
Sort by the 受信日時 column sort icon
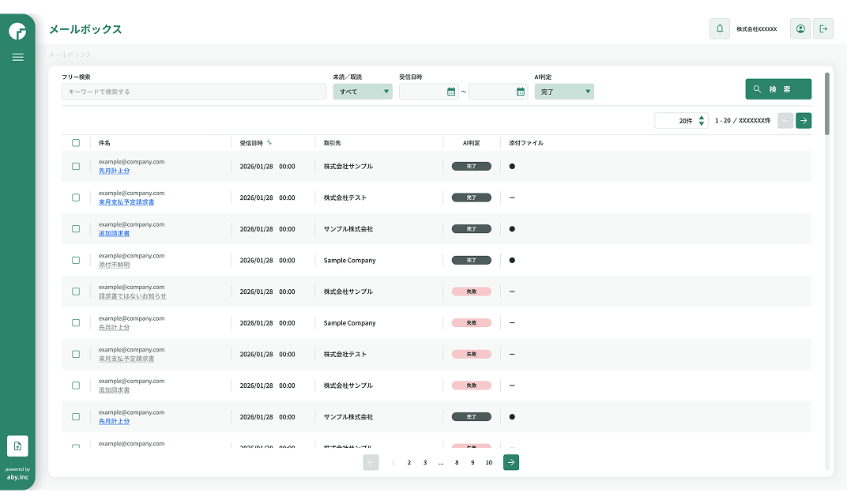(269, 143)
